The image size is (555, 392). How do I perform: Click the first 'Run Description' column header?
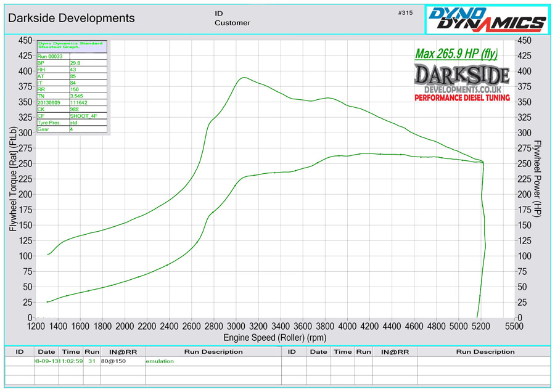pos(213,352)
